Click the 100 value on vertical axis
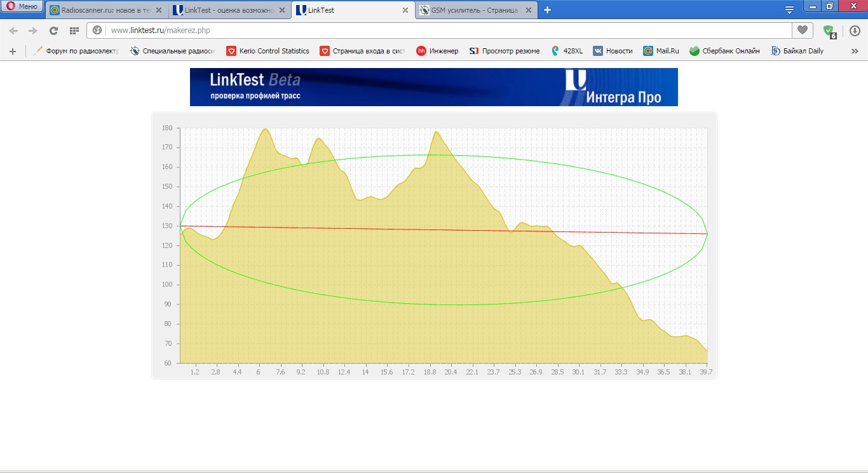868x473 pixels. (x=167, y=285)
